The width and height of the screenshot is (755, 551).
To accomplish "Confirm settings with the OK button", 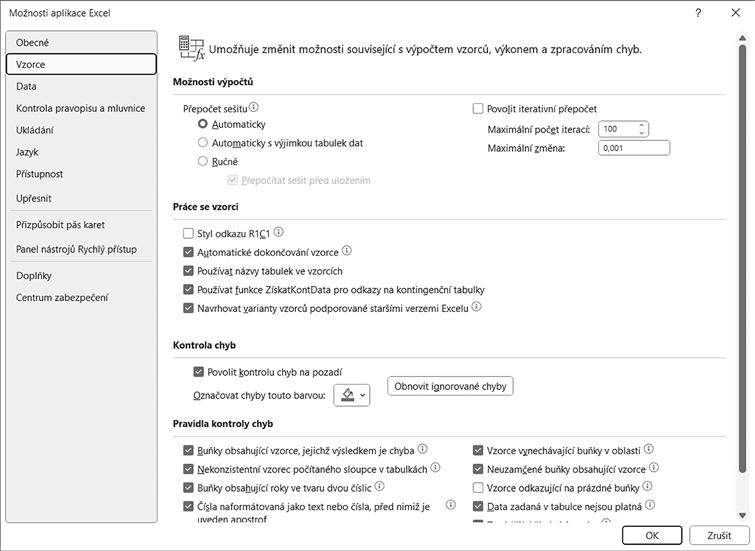I will (651, 535).
